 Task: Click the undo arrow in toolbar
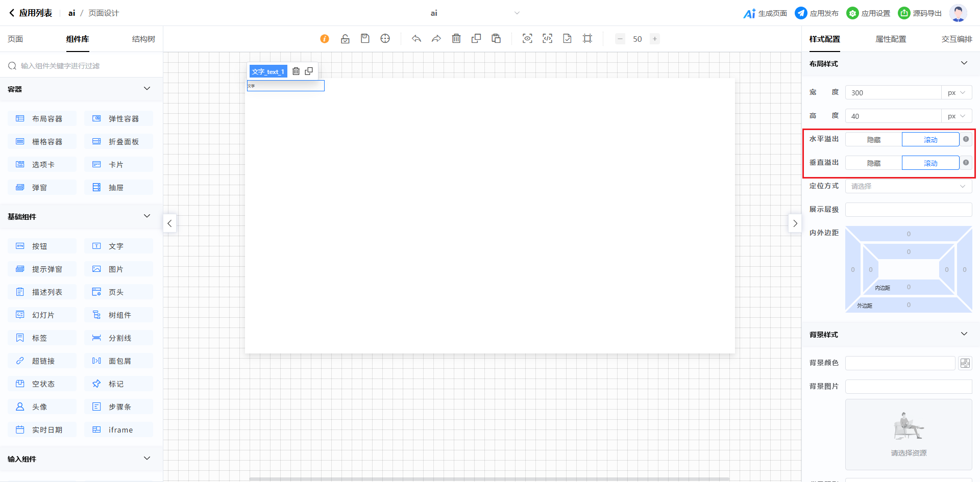tap(416, 39)
